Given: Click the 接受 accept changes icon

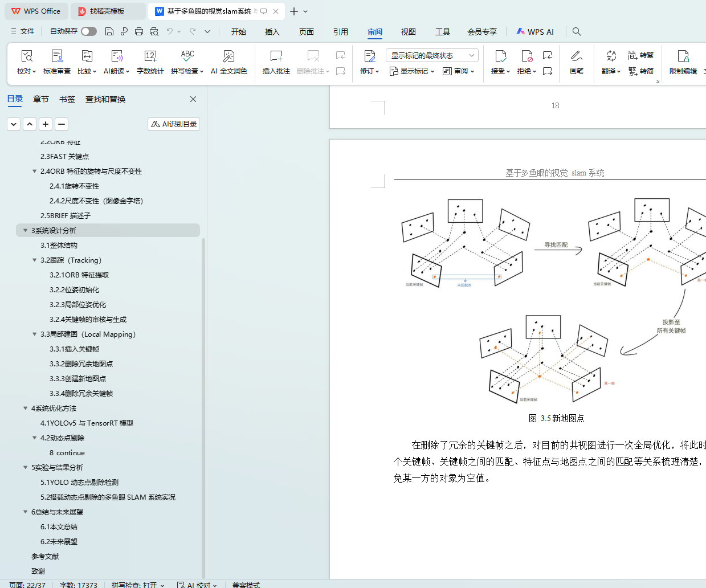Looking at the screenshot, I should coord(500,56).
